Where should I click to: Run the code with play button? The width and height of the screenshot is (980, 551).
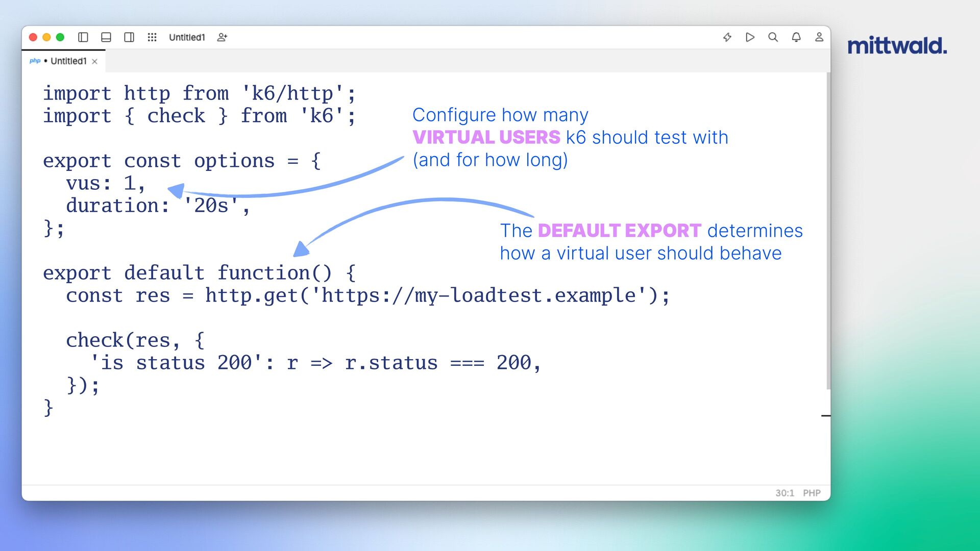[x=750, y=37]
